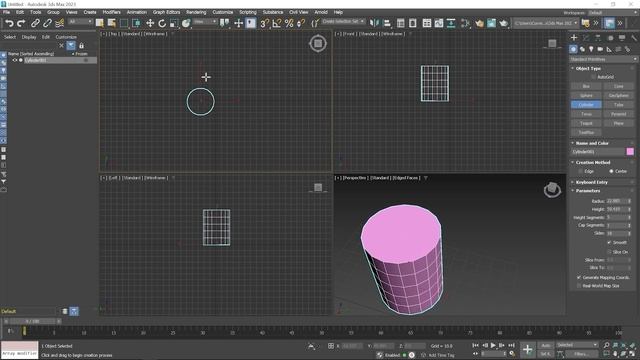Viewport: 640px width, 360px height.
Task: Open the Scripting menu
Action: (x=248, y=12)
